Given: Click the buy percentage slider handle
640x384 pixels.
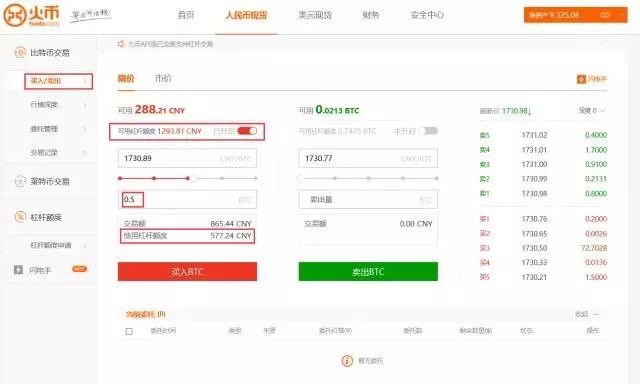Looking at the screenshot, I should pyautogui.click(x=194, y=178).
